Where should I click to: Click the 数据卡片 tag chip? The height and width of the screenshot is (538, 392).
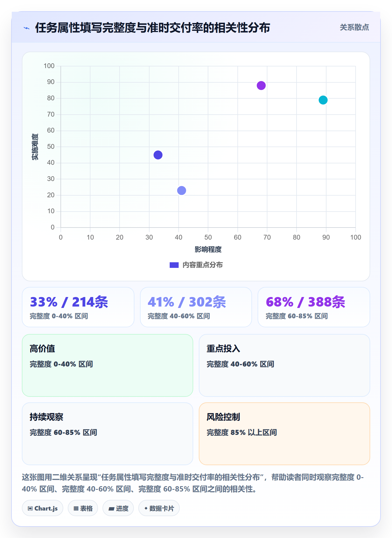point(159,508)
